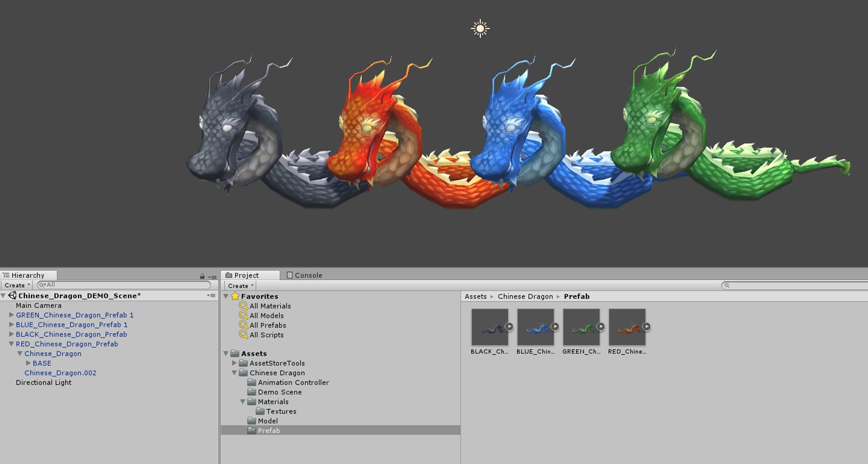Select the GREEN_Ch... prefab thumbnail

[x=581, y=328]
